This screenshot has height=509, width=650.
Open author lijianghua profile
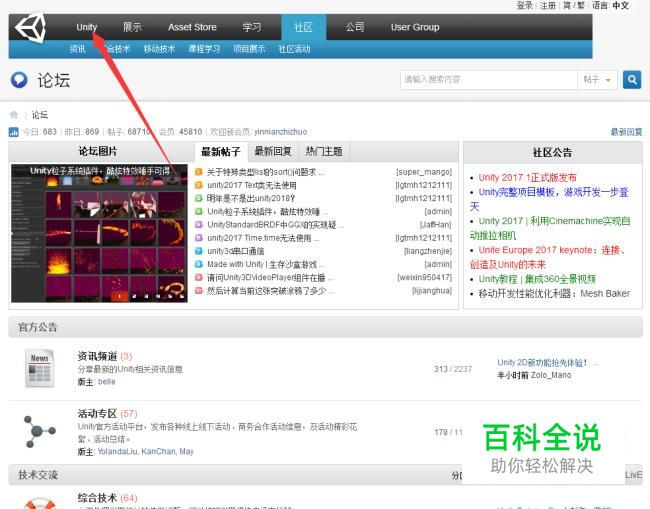coord(432,291)
